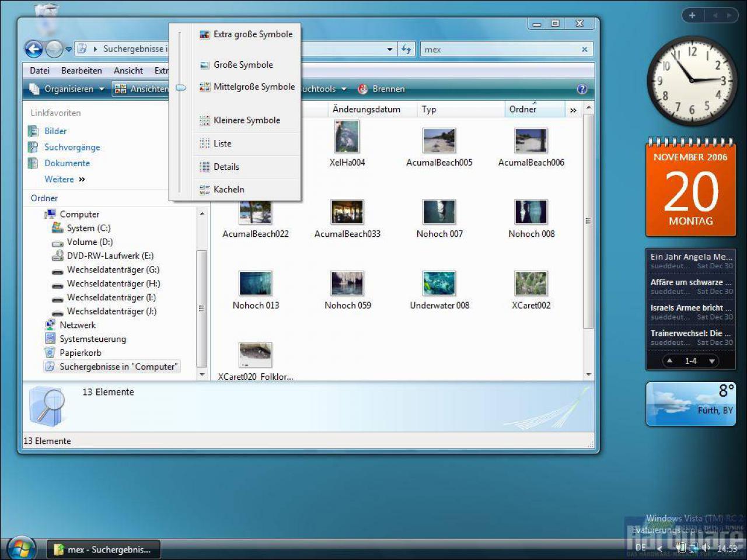Click the Brennen toolbar button
This screenshot has width=747, height=560.
382,89
